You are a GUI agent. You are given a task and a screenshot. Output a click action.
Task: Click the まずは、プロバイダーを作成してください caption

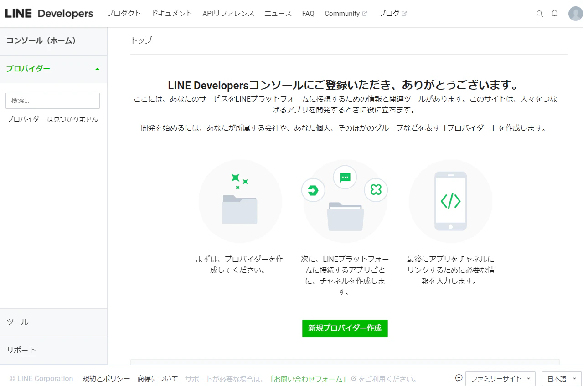(239, 265)
